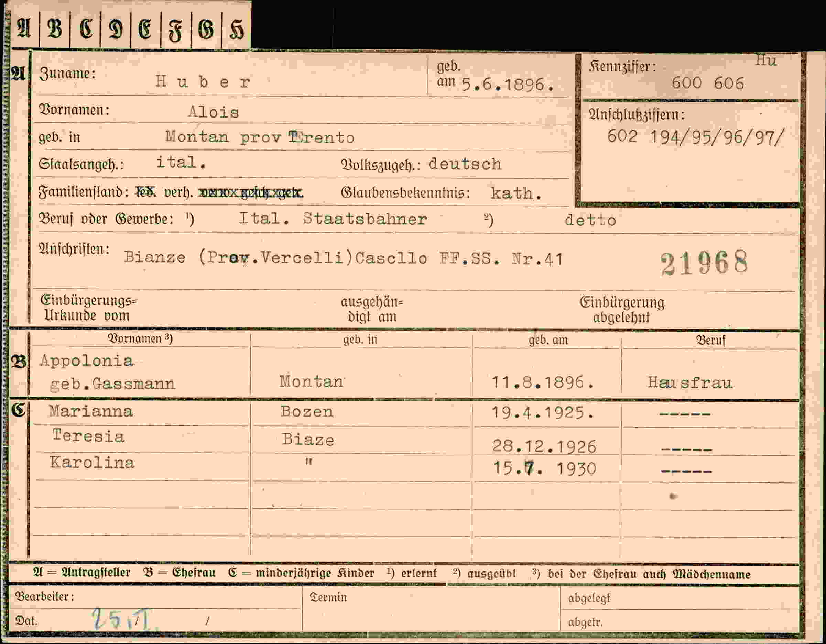
Task: Select the index tab letter C
Action: [86, 29]
